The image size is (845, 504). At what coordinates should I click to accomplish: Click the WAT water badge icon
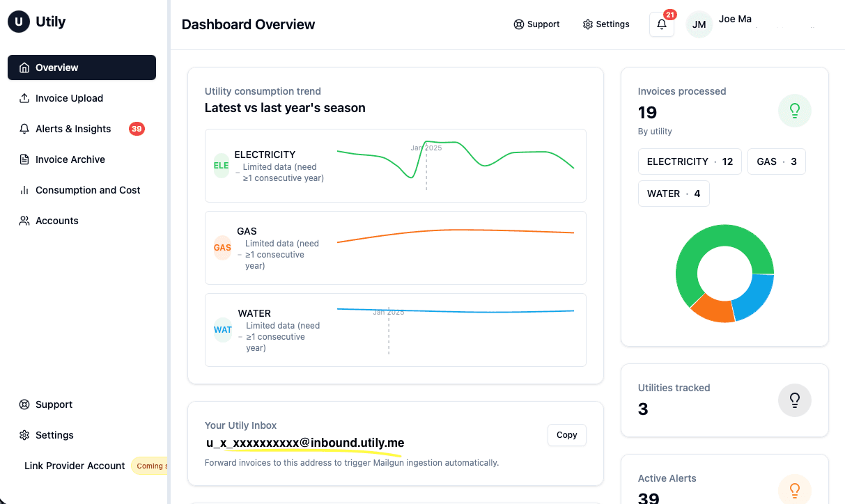pos(222,330)
